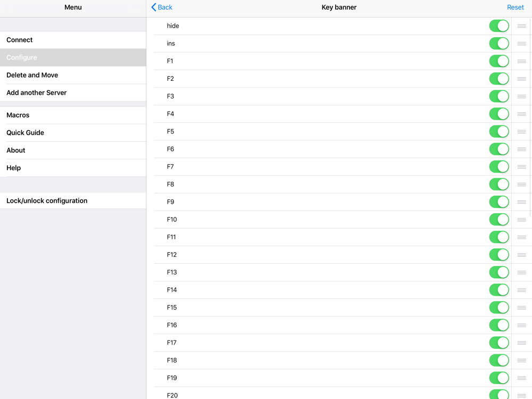Image resolution: width=532 pixels, height=399 pixels.
Task: Disable the F7 key switch
Action: click(499, 167)
